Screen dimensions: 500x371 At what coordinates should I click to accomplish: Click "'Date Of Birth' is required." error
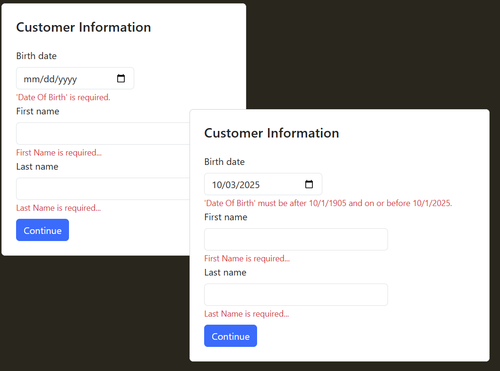pyautogui.click(x=63, y=97)
